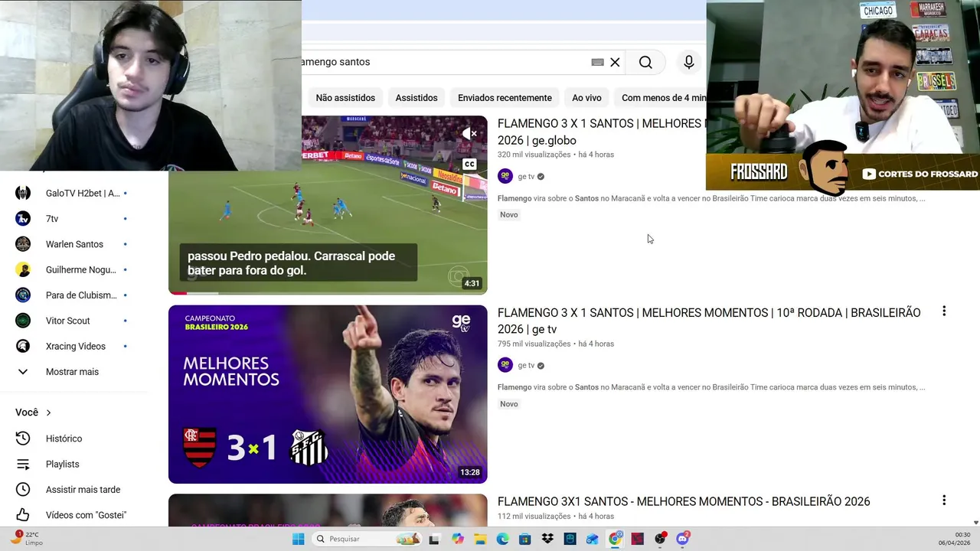Click 112 mil visualizações text
This screenshot has height=551, width=980.
[x=534, y=517]
